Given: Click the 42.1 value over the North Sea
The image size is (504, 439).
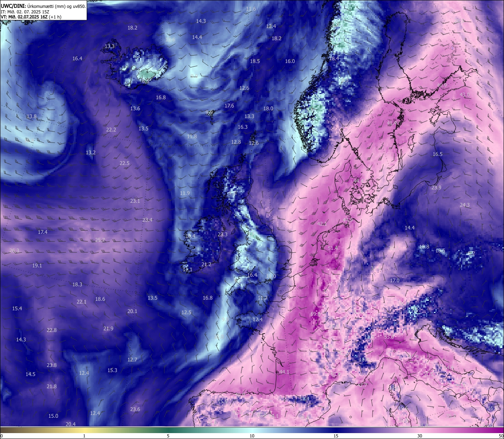Looking at the screenshot, I should coord(322,224).
